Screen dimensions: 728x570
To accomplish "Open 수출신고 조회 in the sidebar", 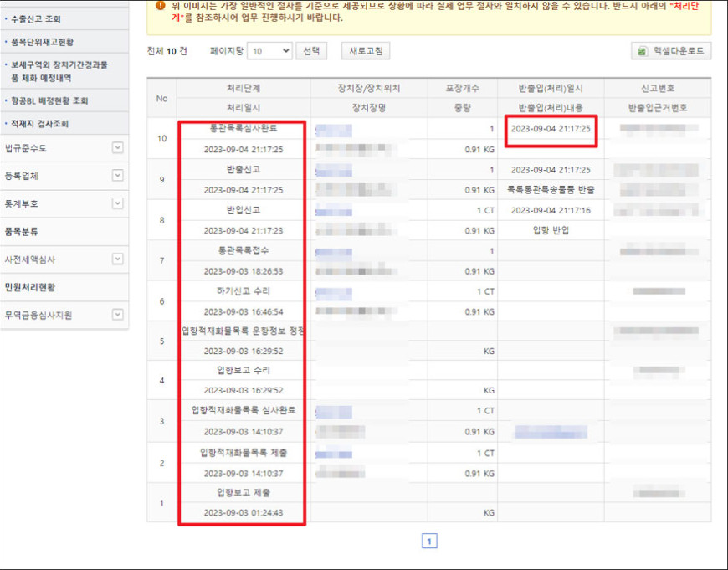I will click(36, 18).
